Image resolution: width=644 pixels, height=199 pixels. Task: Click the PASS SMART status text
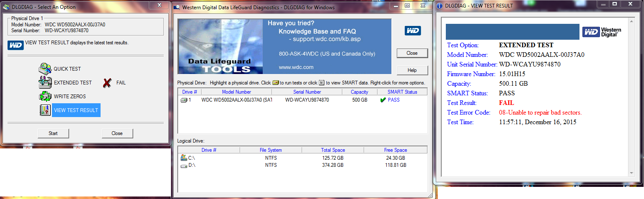[394, 100]
